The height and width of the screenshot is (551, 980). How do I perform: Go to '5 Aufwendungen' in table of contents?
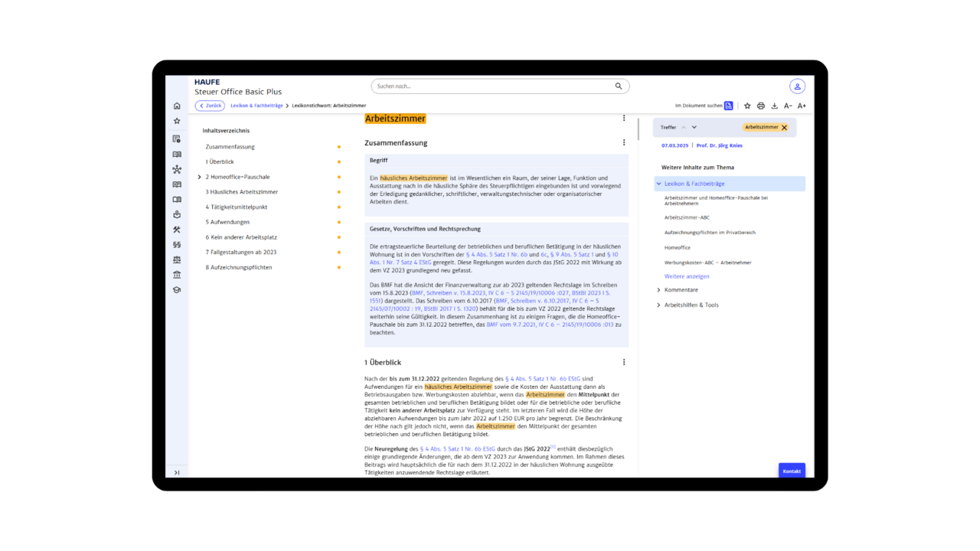(227, 222)
